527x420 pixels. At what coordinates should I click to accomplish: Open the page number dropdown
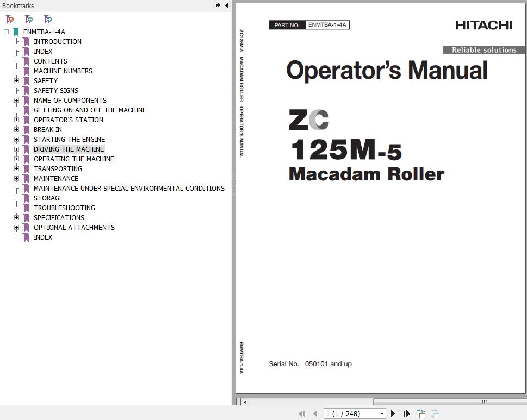point(382,413)
